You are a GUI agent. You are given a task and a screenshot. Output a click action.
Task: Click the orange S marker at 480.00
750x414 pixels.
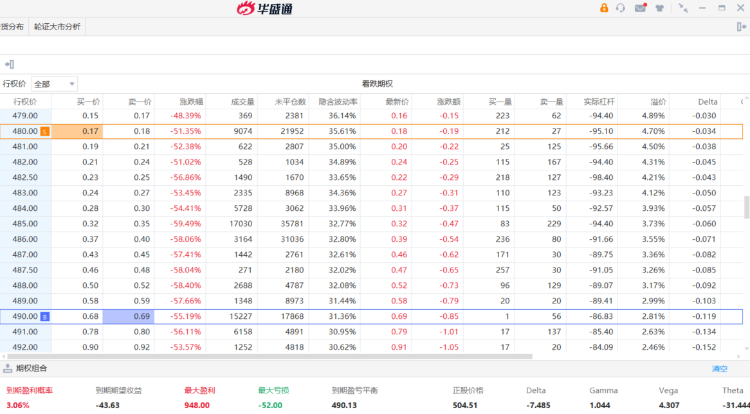point(44,131)
